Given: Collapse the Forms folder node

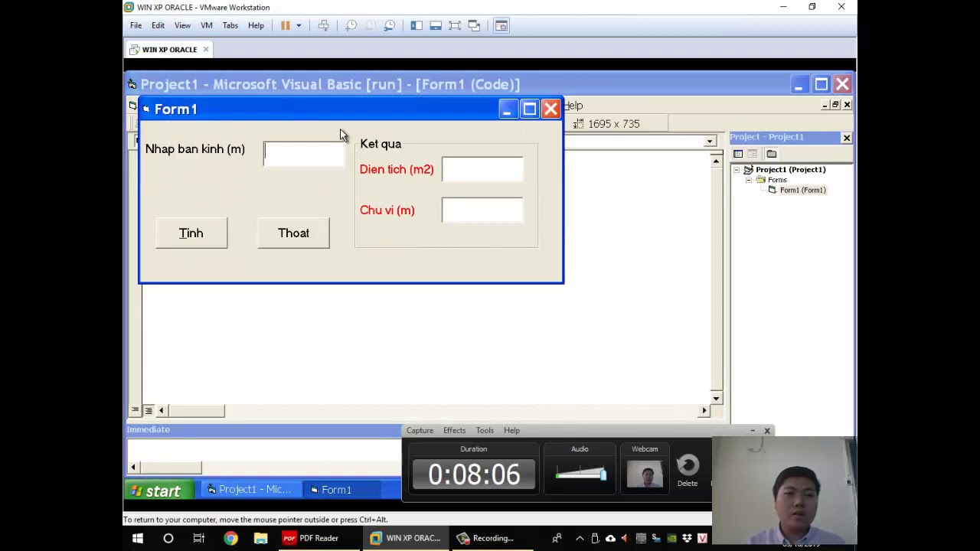Looking at the screenshot, I should pos(749,180).
